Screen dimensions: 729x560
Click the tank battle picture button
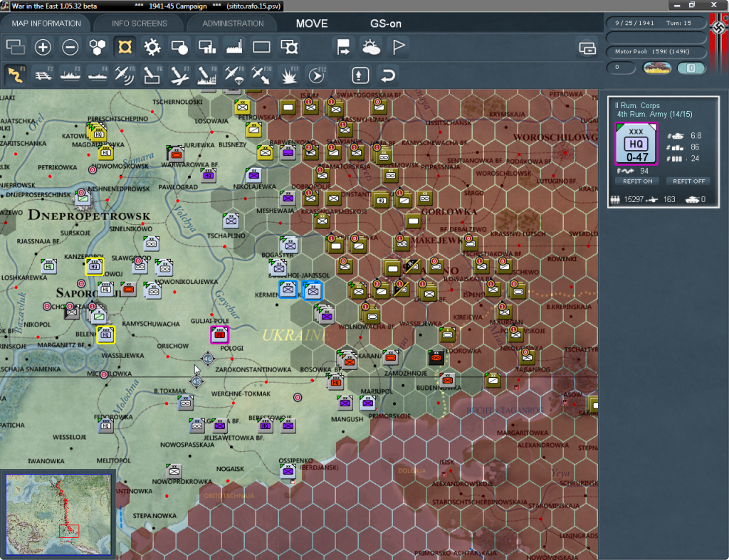coord(657,68)
